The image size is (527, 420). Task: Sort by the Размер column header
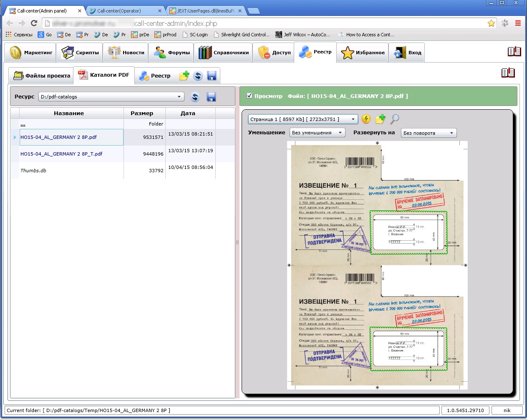[144, 113]
